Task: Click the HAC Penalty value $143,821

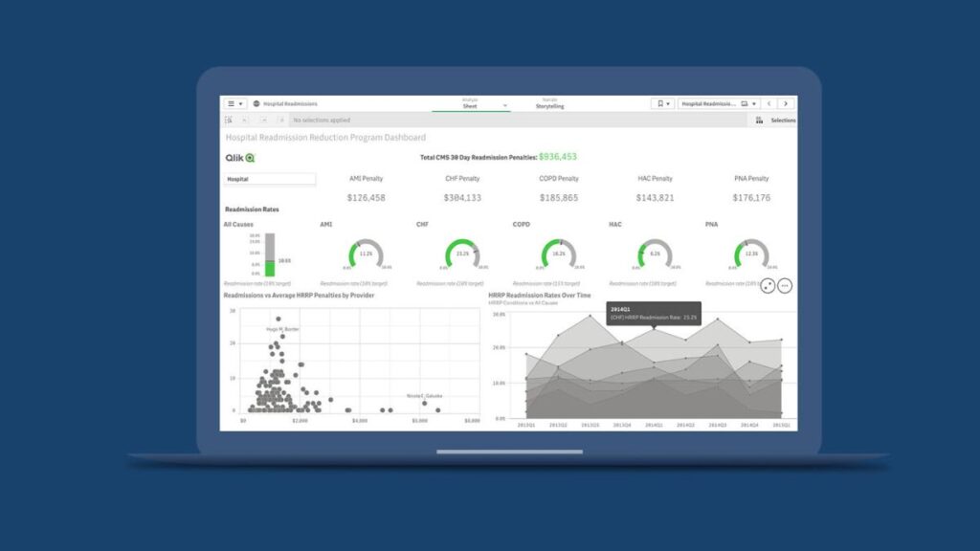Action: coord(655,197)
